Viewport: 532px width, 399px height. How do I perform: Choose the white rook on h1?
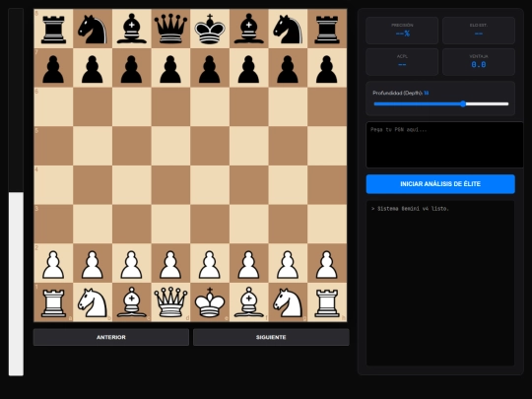pyautogui.click(x=327, y=302)
